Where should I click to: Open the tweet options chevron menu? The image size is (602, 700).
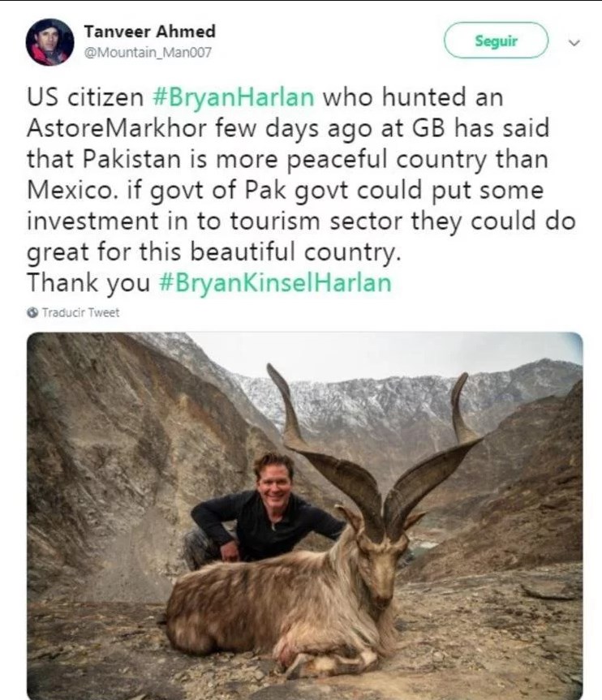point(574,43)
